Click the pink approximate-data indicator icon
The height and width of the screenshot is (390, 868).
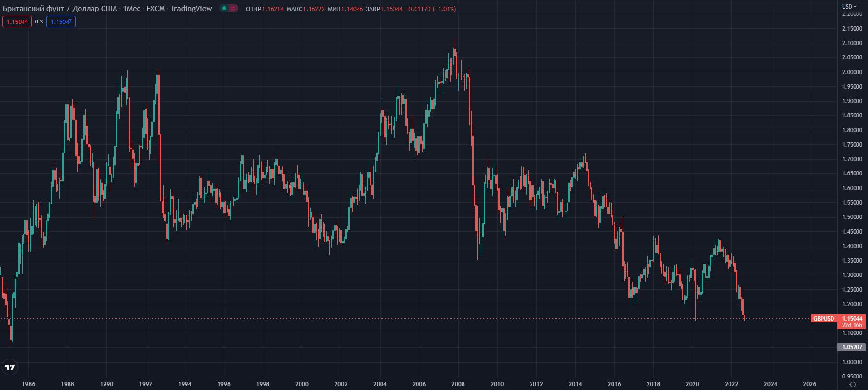click(x=233, y=8)
